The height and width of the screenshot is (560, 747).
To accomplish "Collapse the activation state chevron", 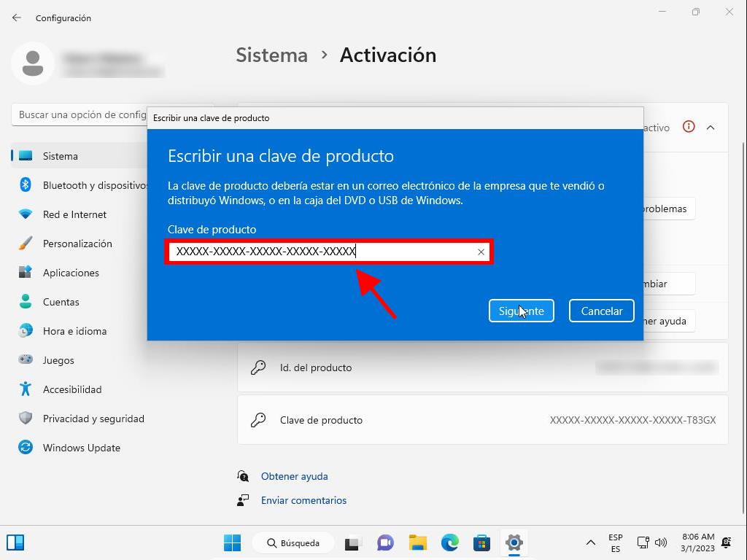I will tap(710, 128).
